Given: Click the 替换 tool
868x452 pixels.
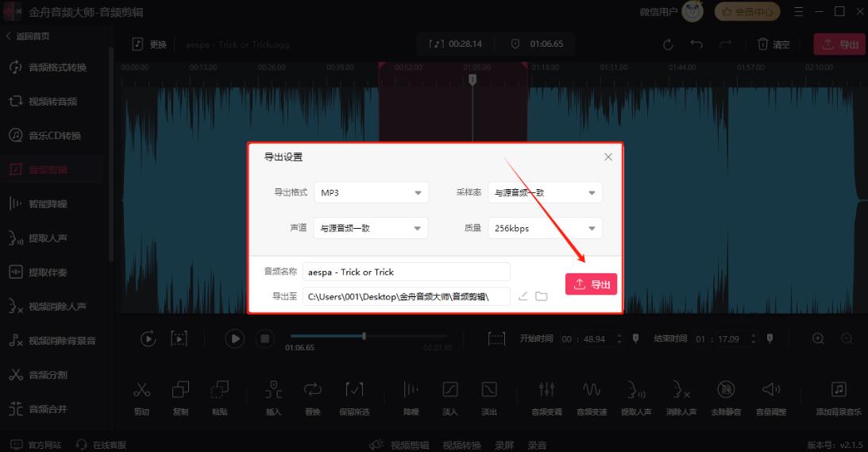Looking at the screenshot, I should point(313,398).
